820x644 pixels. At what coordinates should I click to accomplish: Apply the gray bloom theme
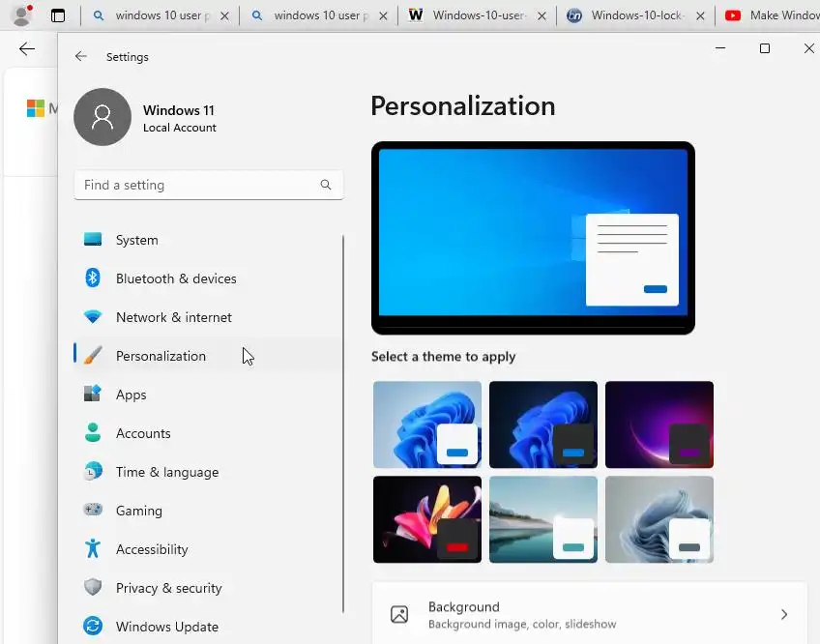(x=659, y=519)
